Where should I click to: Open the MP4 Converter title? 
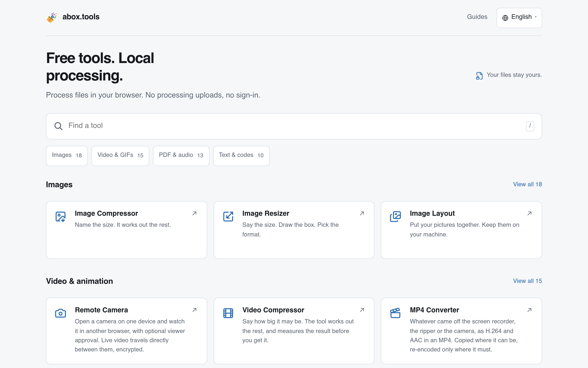pos(434,310)
